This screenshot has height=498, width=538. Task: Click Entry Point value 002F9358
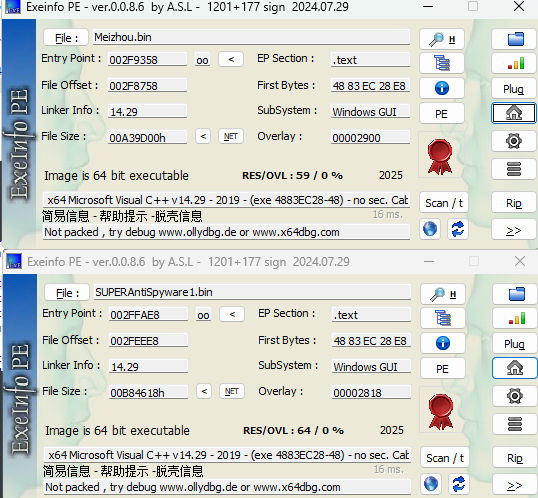[148, 60]
